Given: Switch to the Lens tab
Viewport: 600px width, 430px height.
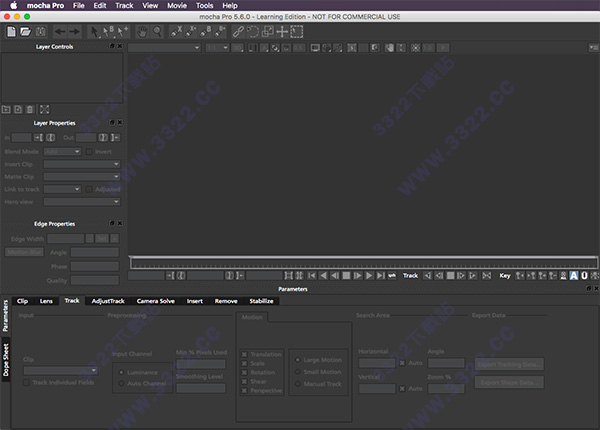Looking at the screenshot, I should pos(46,301).
